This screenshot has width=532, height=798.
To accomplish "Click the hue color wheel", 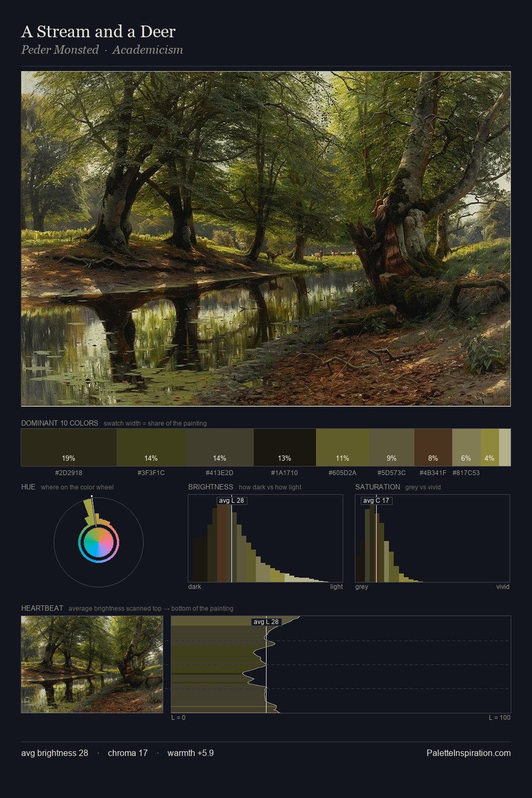I will tap(98, 542).
